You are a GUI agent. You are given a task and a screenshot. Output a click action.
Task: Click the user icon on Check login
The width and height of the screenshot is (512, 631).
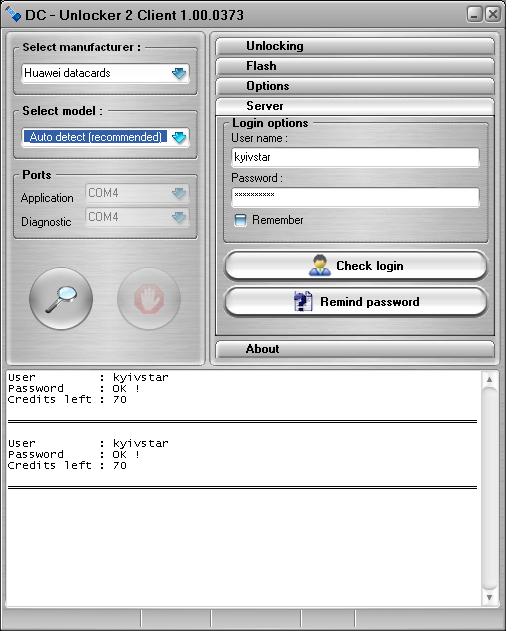tap(320, 266)
